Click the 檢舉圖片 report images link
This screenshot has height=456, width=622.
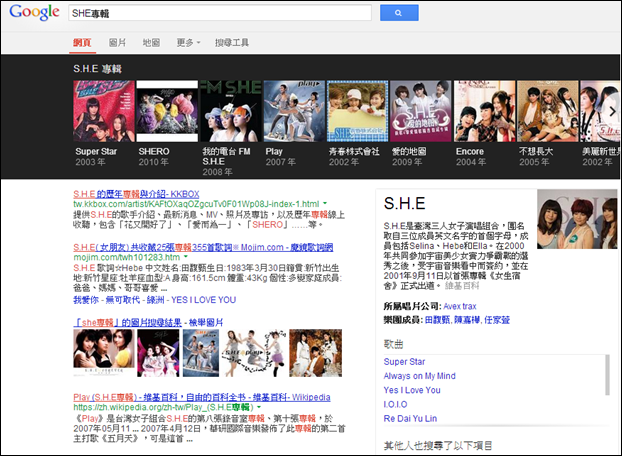coord(206,322)
